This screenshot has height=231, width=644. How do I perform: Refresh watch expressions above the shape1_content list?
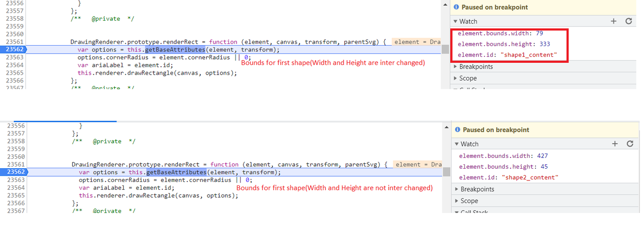[x=628, y=21]
